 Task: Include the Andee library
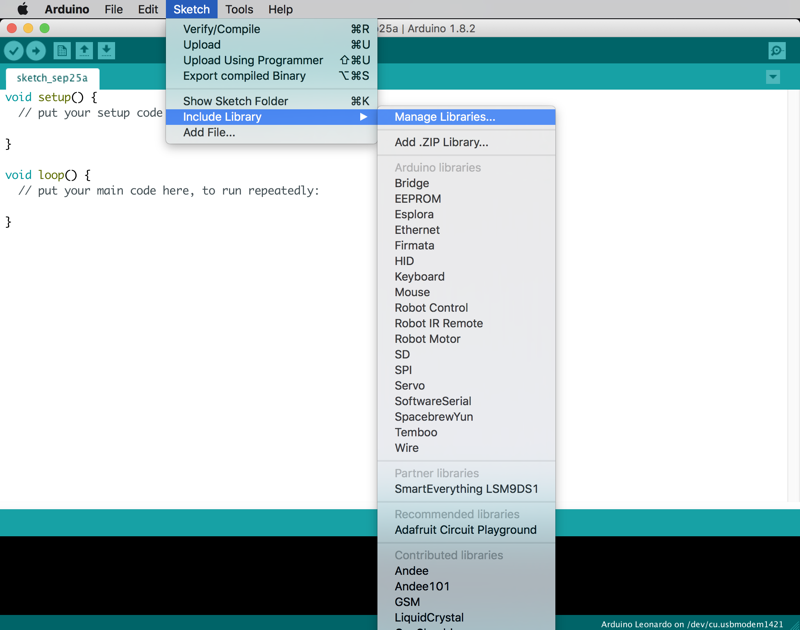(x=466, y=571)
